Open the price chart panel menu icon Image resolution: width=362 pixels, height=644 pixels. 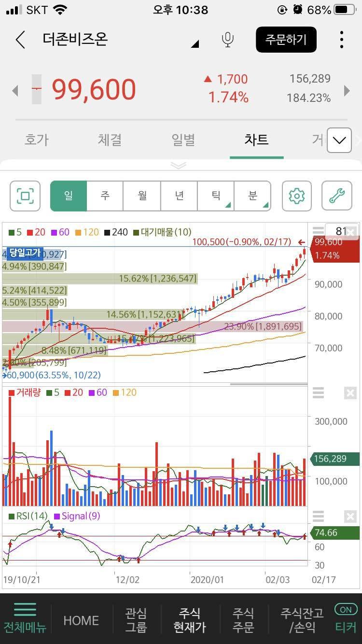[x=318, y=231]
